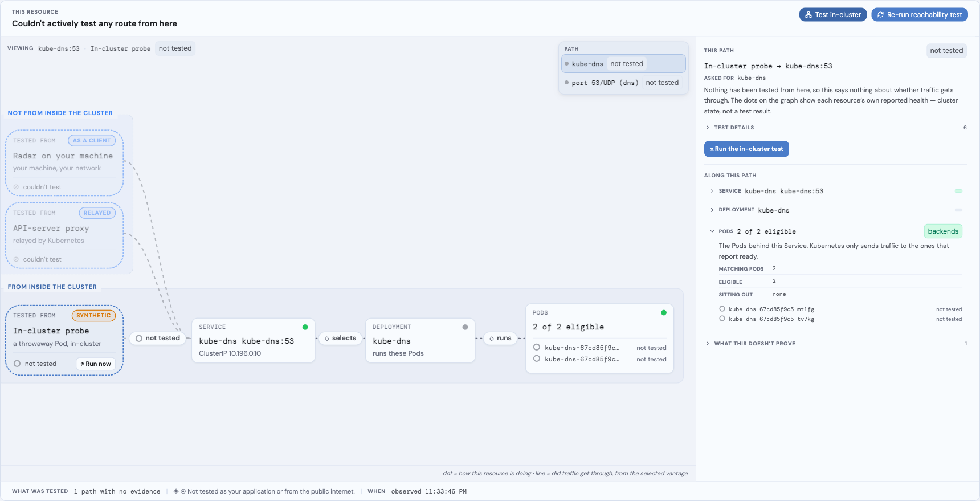Screen dimensions: 980x501
Task: Click 'Not from inside the cluster' heading
Action: pyautogui.click(x=60, y=113)
